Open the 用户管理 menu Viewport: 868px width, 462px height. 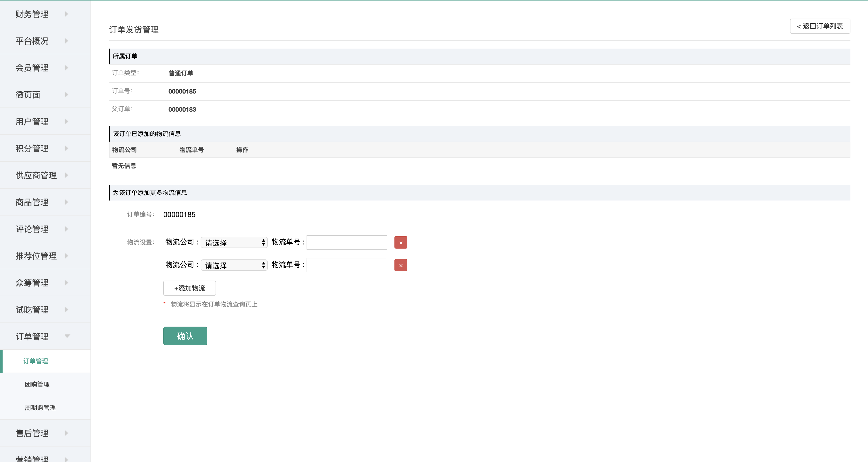(45, 121)
